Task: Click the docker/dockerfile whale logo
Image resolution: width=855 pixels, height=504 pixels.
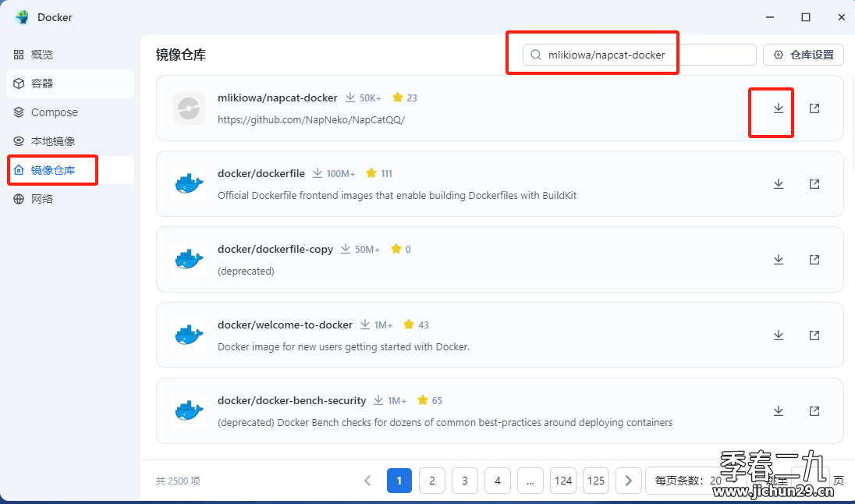Action: point(189,184)
